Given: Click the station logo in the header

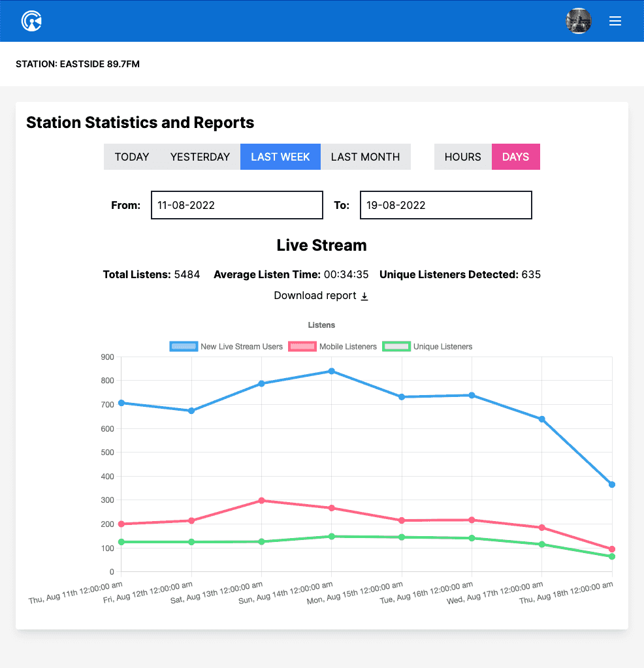Looking at the screenshot, I should pyautogui.click(x=31, y=21).
